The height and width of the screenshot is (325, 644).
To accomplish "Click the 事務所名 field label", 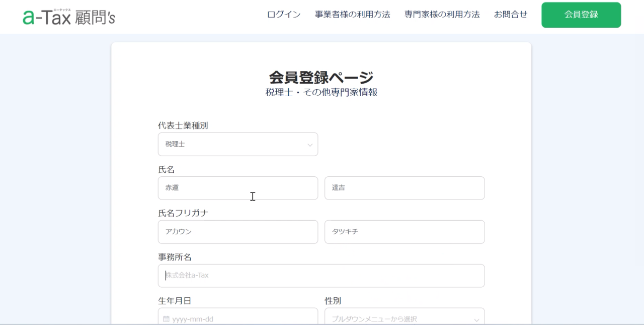I will 175,257.
